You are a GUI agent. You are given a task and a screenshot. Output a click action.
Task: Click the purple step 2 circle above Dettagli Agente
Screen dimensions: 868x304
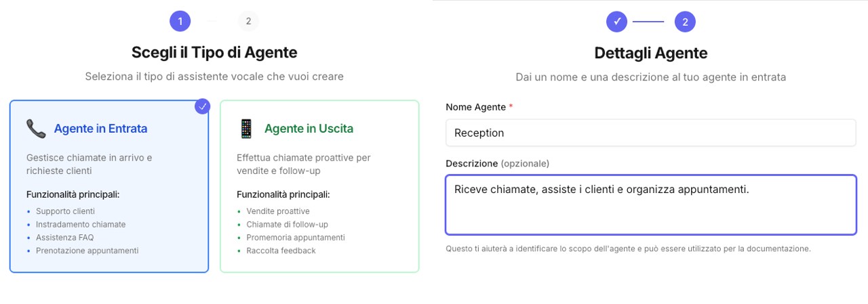coord(685,22)
